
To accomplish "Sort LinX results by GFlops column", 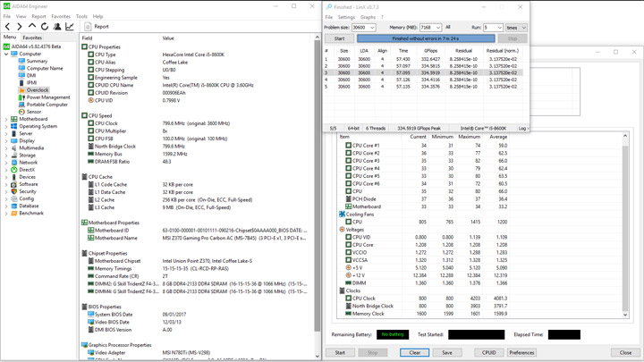I will click(x=430, y=51).
